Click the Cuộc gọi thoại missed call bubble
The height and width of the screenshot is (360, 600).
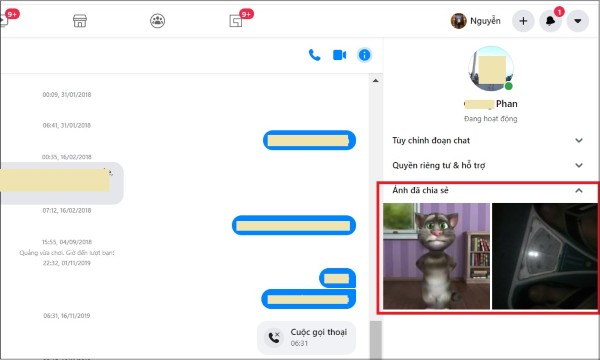pyautogui.click(x=307, y=337)
